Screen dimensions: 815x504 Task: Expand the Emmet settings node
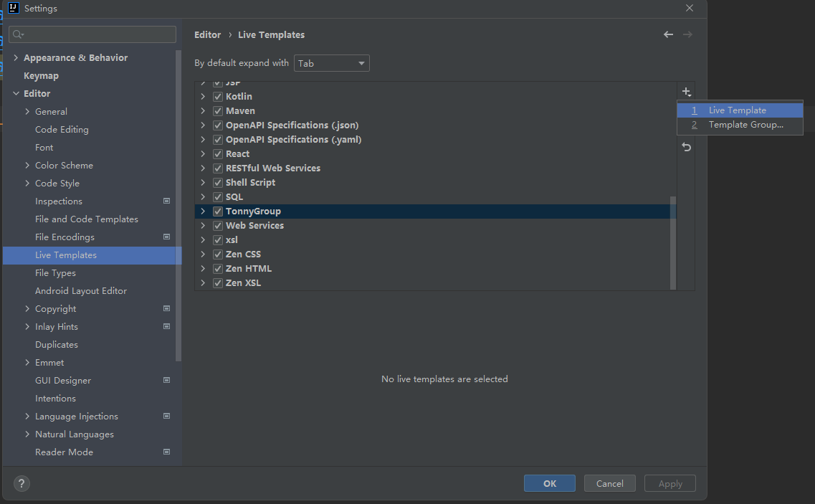click(27, 363)
